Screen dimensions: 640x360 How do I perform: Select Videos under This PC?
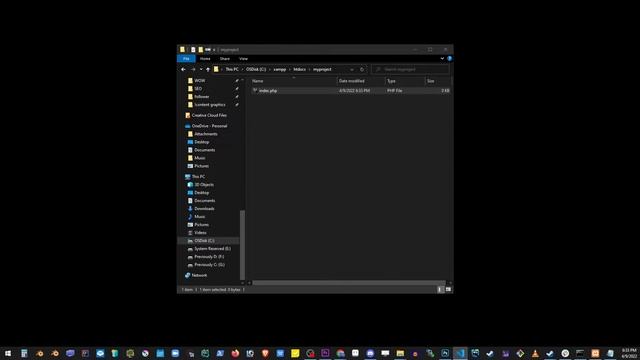200,233
